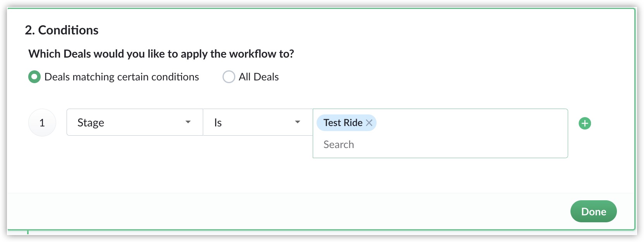
Task: Choose the All Deals radio button
Action: 229,77
